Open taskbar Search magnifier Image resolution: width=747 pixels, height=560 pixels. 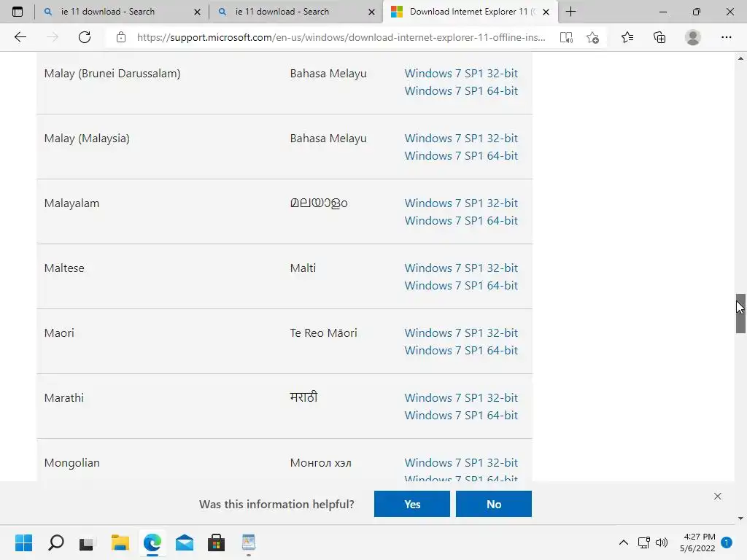click(x=55, y=542)
